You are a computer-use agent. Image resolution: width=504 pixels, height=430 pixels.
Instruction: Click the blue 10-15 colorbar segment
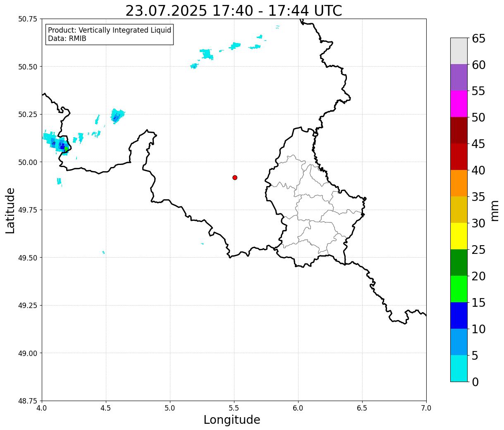coord(459,315)
